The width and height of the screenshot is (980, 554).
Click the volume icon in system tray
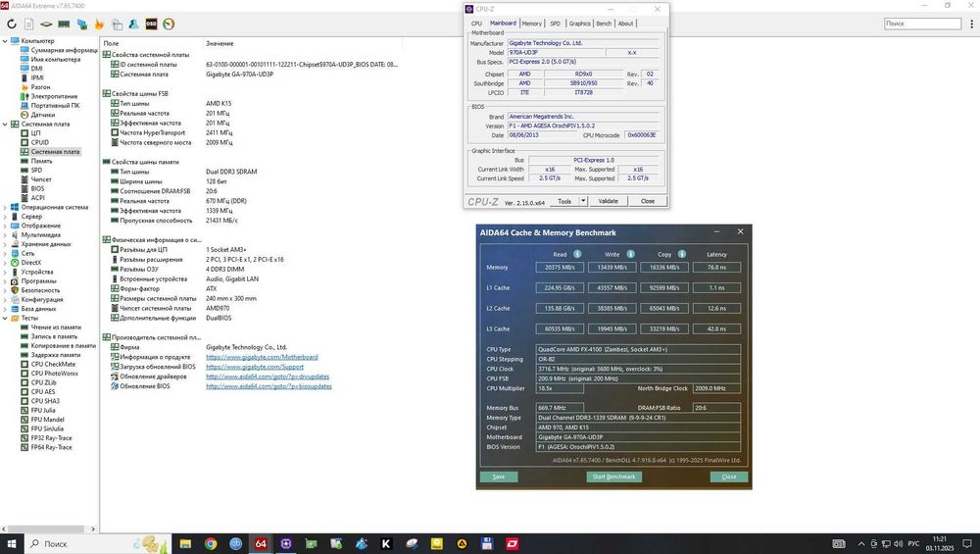coord(899,543)
